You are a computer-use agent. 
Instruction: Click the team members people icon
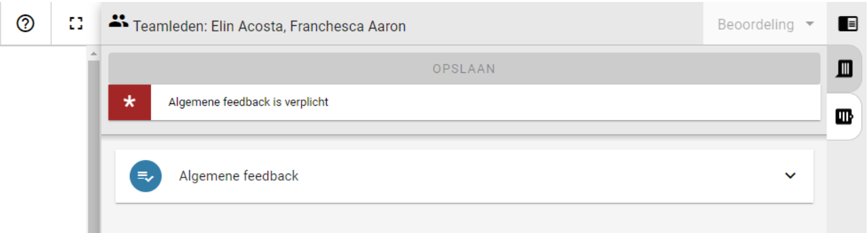point(118,21)
